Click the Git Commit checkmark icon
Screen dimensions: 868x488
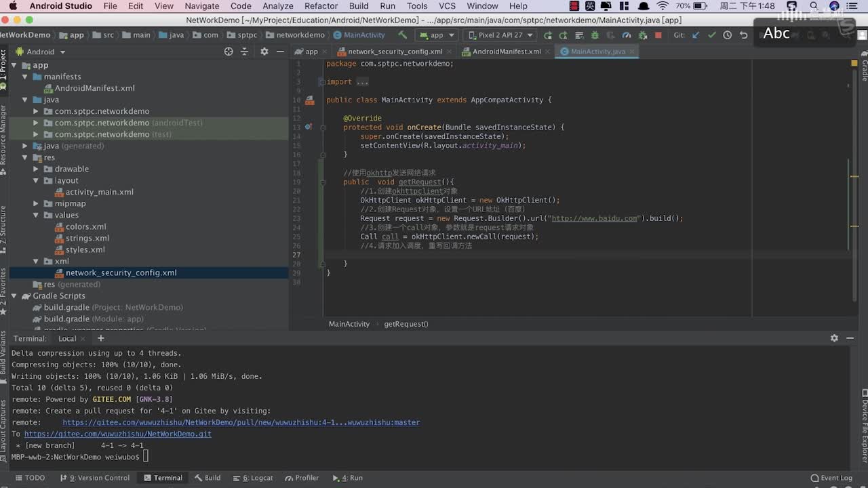click(x=711, y=35)
